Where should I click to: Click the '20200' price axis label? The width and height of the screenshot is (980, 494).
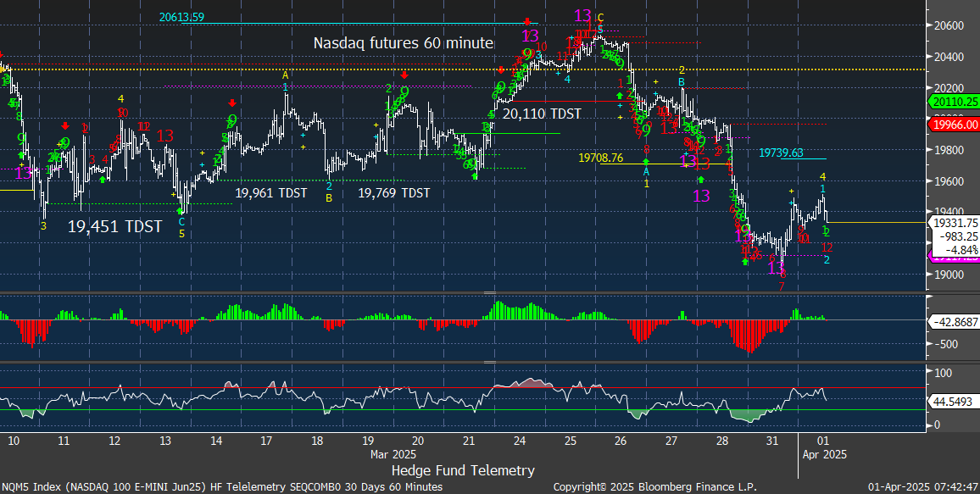pyautogui.click(x=949, y=88)
